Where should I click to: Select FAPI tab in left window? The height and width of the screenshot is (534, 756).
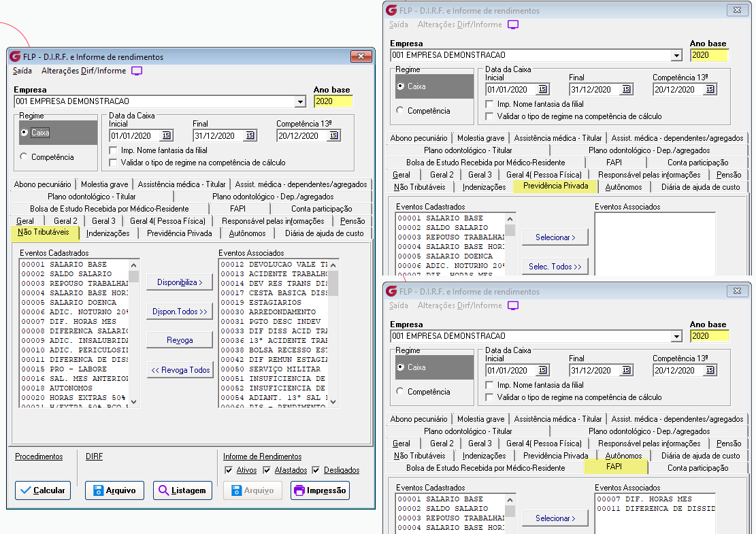click(238, 209)
